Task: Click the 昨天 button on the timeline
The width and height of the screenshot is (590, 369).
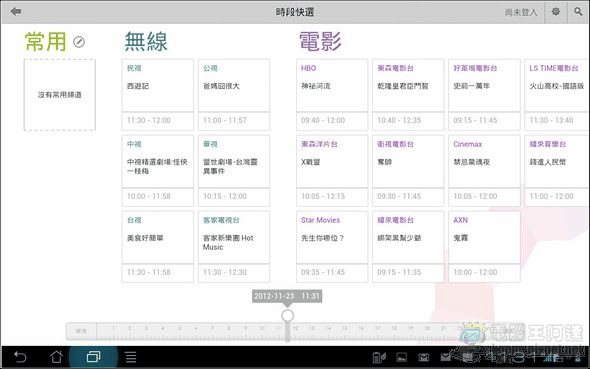Action: [x=81, y=331]
